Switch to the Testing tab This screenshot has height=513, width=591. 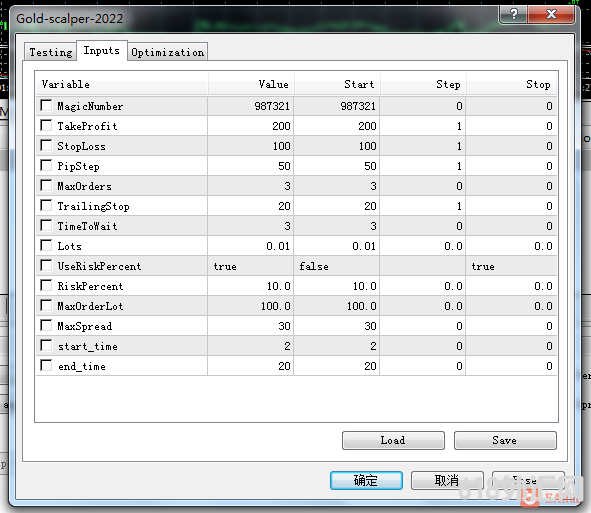coord(51,52)
